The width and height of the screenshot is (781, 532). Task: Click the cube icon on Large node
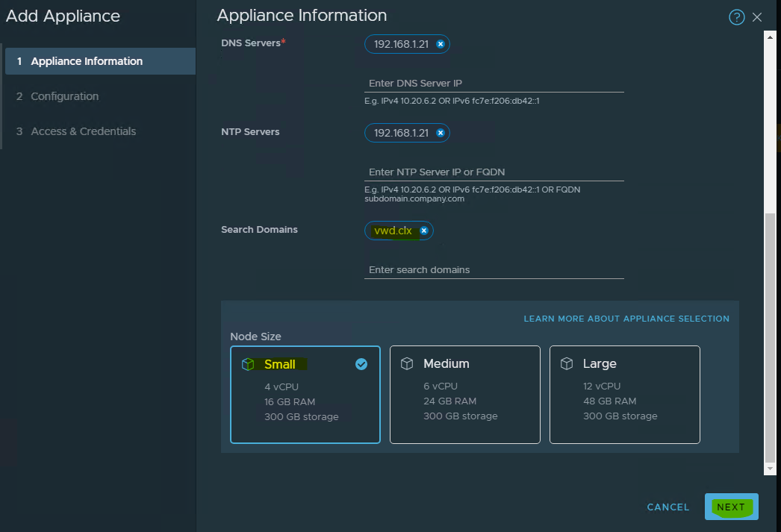(x=567, y=364)
